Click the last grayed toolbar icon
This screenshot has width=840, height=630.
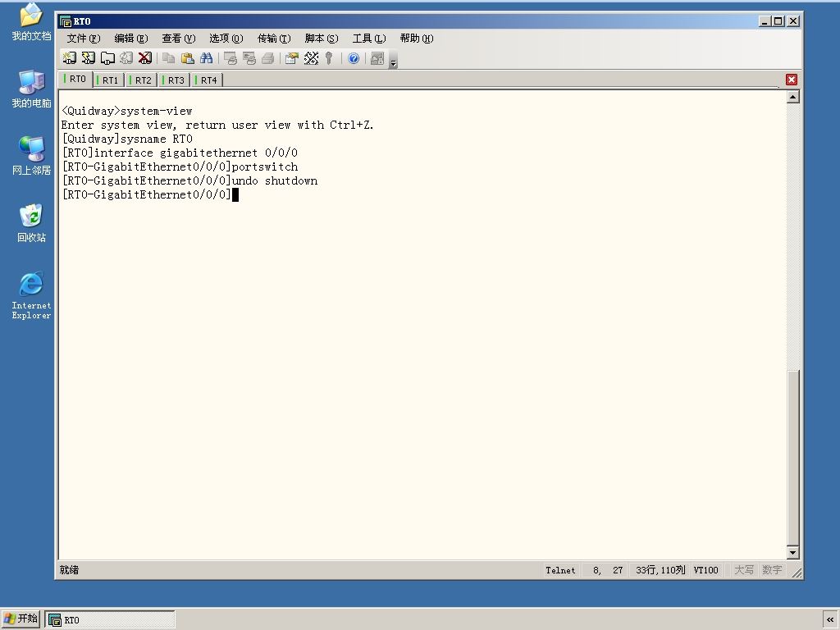click(x=377, y=58)
